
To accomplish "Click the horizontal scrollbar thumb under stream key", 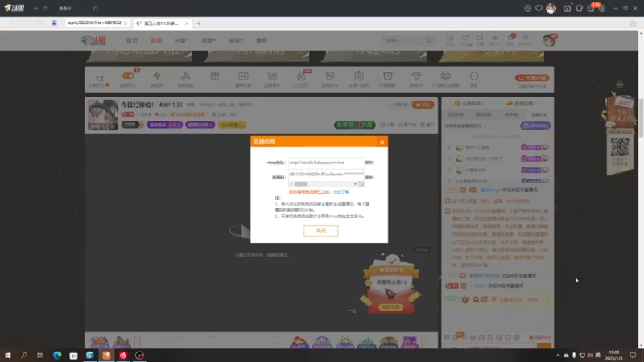I will tap(300, 184).
